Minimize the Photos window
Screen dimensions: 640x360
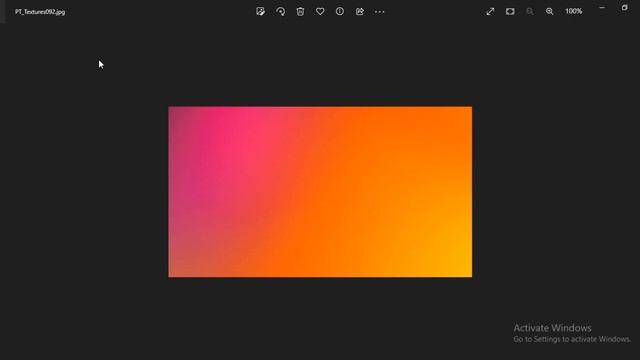pyautogui.click(x=602, y=8)
